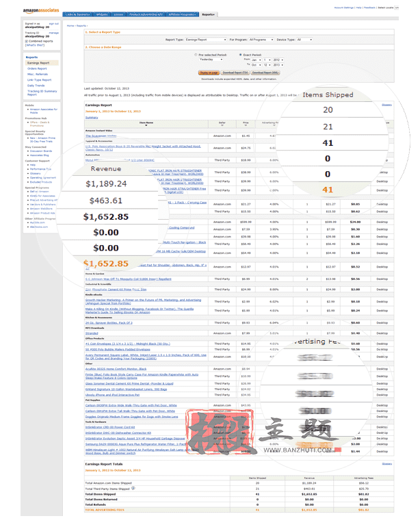This screenshot has height=527, width=420.
Task: Click the Account Settings link at top
Action: [x=343, y=8]
